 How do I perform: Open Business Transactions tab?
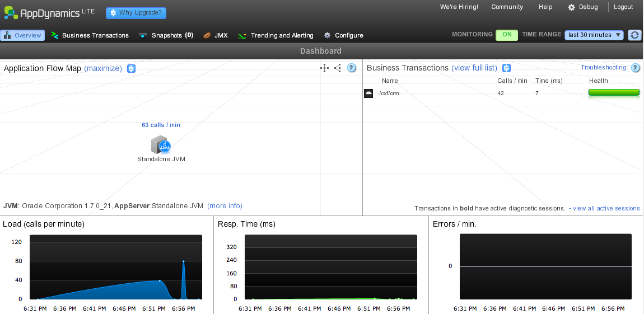click(90, 35)
